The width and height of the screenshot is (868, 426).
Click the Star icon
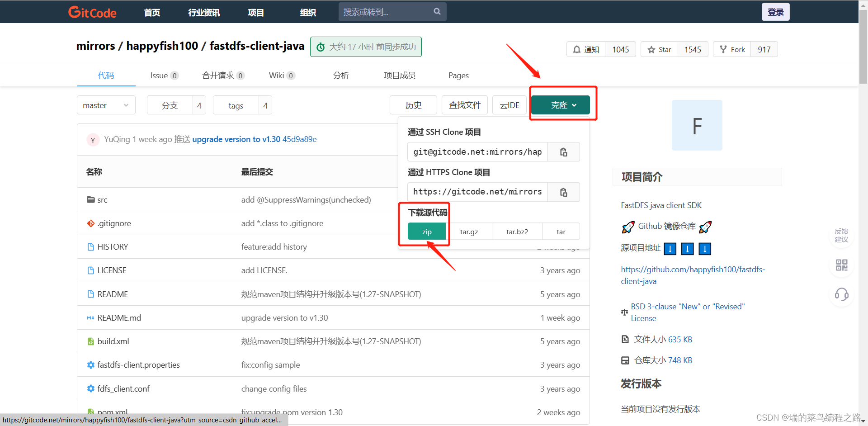tap(651, 49)
